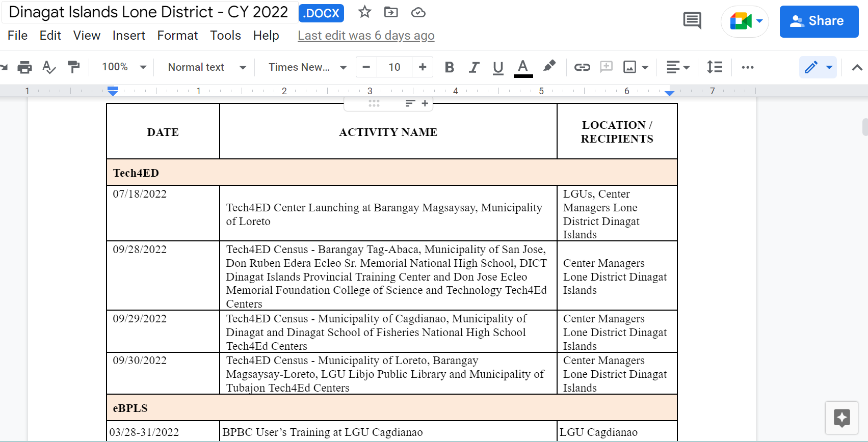Click date 03/28-31/2022
The height and width of the screenshot is (442, 868).
pyautogui.click(x=144, y=432)
